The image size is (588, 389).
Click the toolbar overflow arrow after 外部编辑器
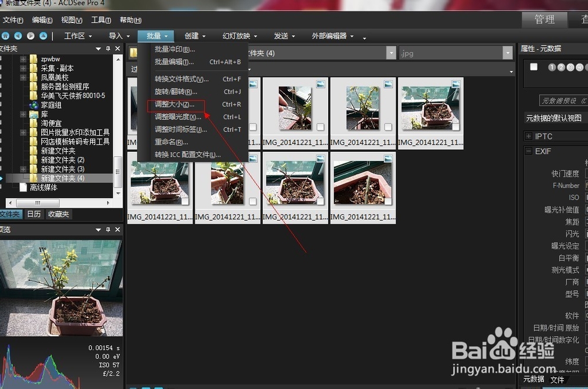click(364, 38)
